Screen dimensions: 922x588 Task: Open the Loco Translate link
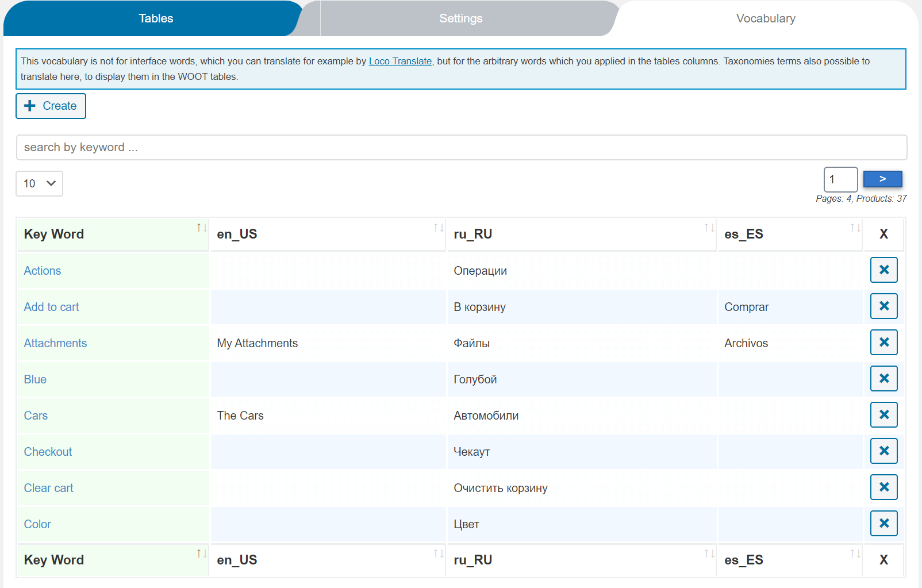[x=400, y=61]
